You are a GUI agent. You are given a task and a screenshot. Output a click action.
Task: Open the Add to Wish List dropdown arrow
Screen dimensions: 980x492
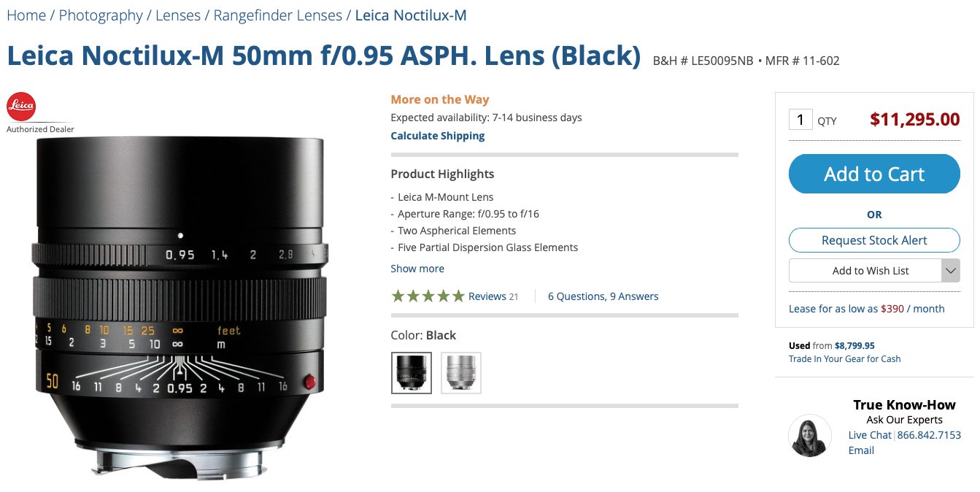(x=950, y=271)
